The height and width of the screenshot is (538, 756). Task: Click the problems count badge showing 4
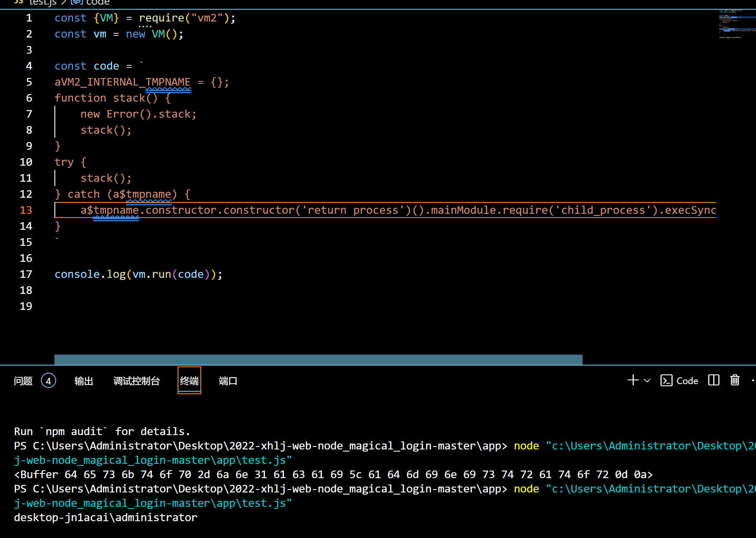tap(49, 381)
